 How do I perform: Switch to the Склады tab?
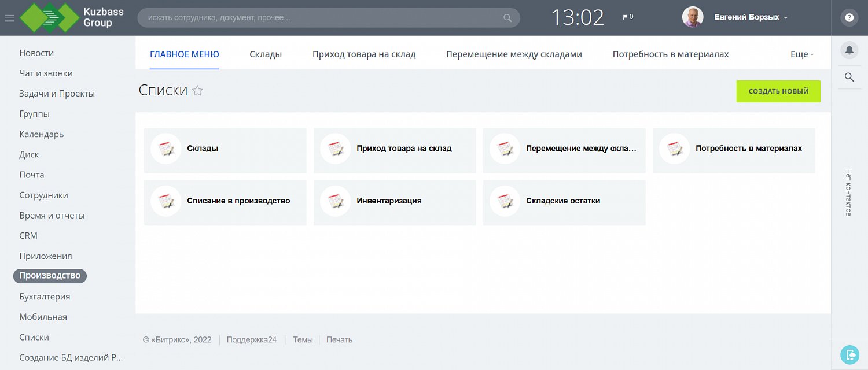tap(266, 54)
